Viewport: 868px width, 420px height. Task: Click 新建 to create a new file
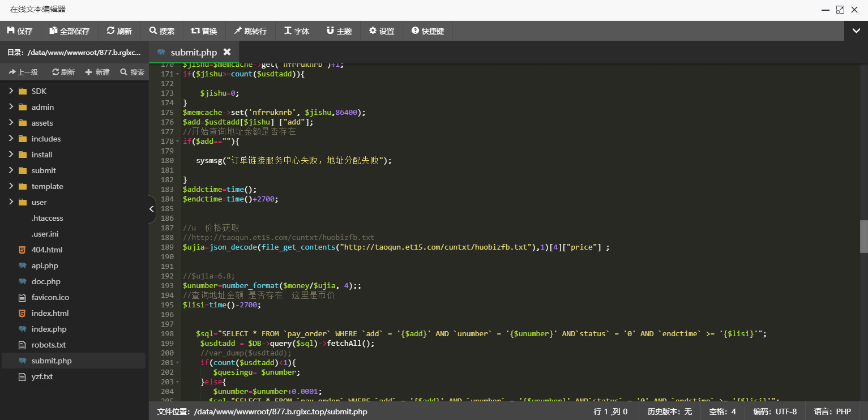click(x=97, y=72)
